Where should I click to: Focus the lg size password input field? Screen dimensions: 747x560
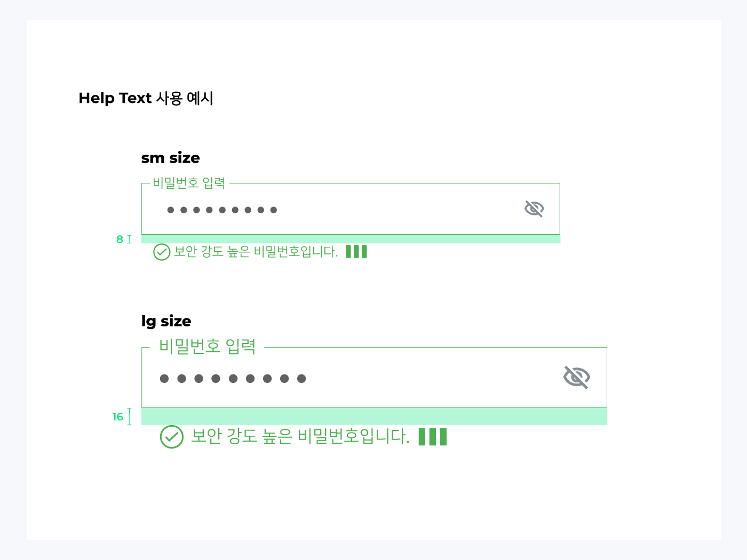pos(374,377)
